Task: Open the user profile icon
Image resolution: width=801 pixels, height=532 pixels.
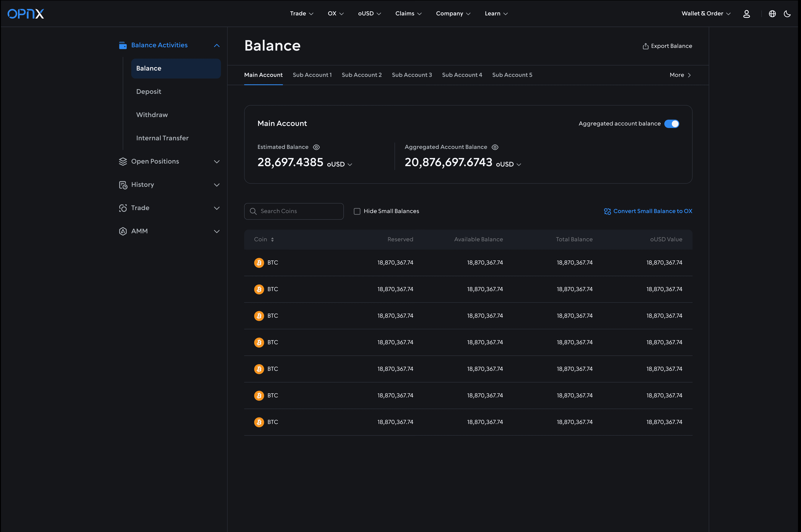Action: [x=746, y=14]
